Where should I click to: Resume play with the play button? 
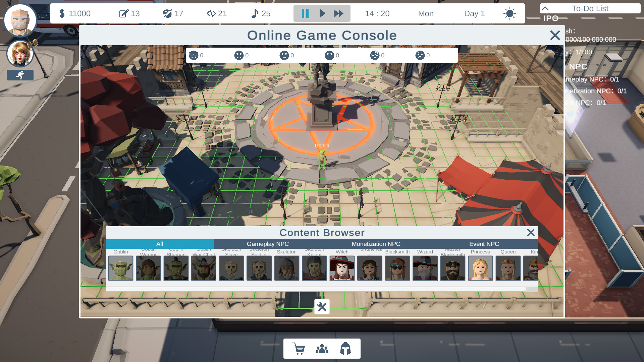pyautogui.click(x=322, y=13)
